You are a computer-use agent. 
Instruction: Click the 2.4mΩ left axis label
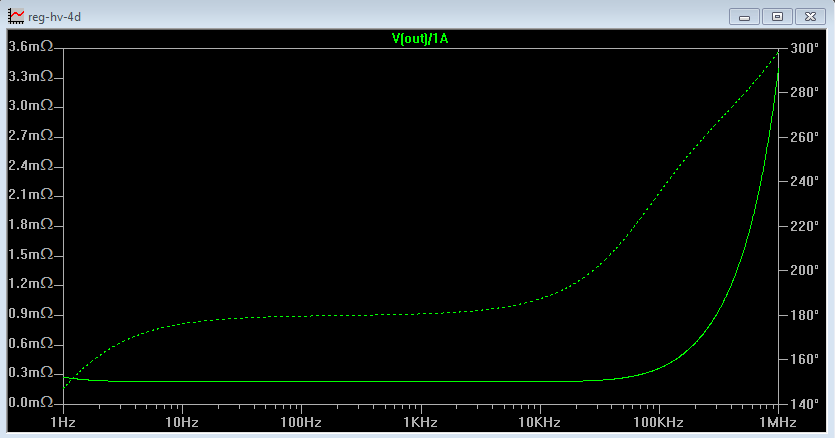[x=31, y=165]
